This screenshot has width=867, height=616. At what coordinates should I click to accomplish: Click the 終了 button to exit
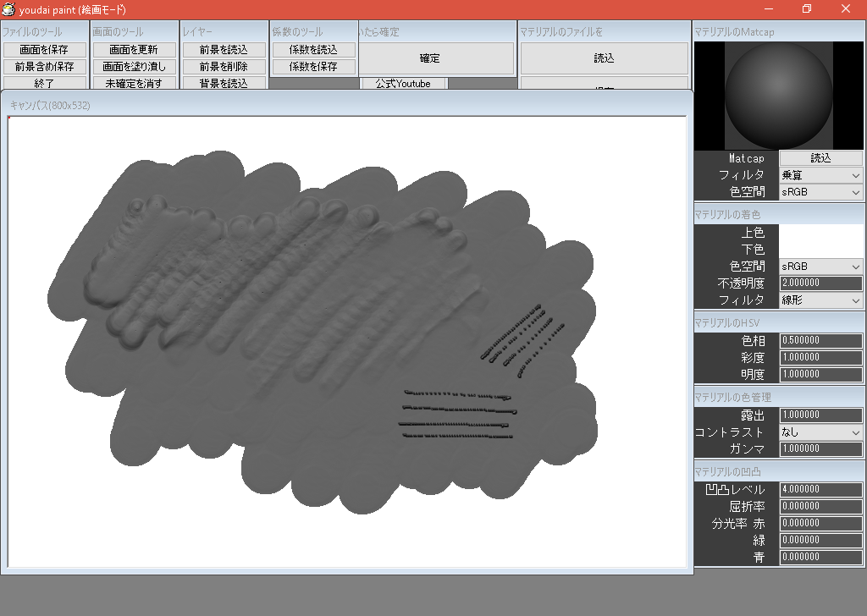pyautogui.click(x=47, y=83)
